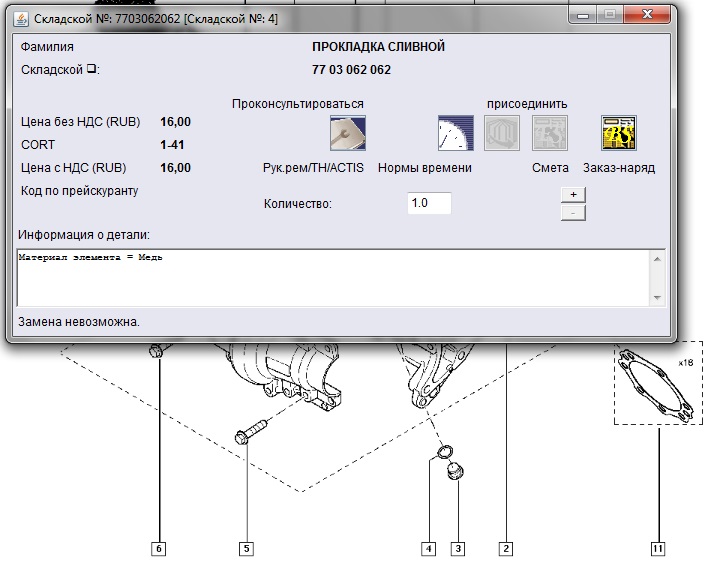The image size is (720, 564).
Task: Increase quantity with the plus button
Action: [573, 194]
